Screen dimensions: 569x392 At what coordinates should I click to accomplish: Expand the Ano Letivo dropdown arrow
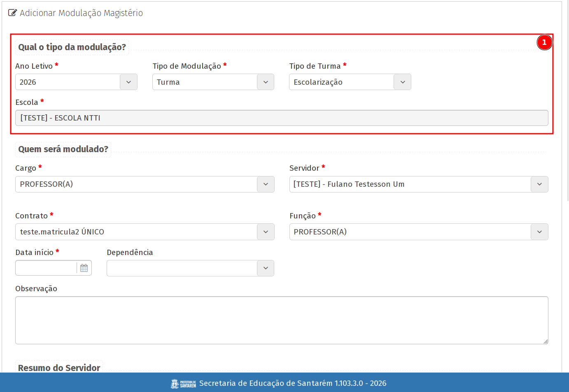point(128,82)
